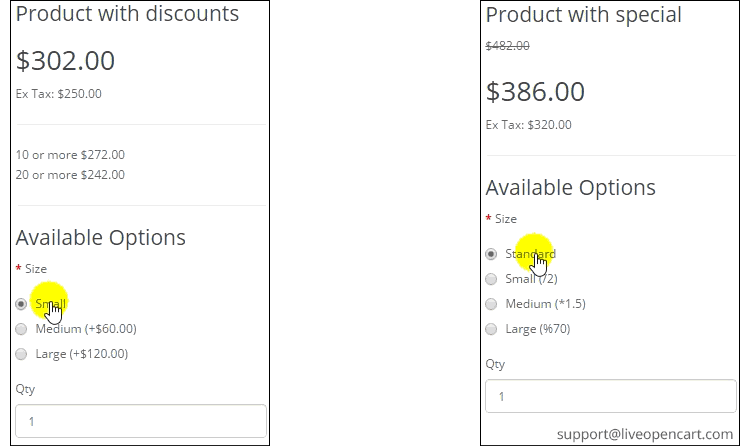Choose Large (+$120.00) size option
The height and width of the screenshot is (446, 750).
click(x=21, y=354)
